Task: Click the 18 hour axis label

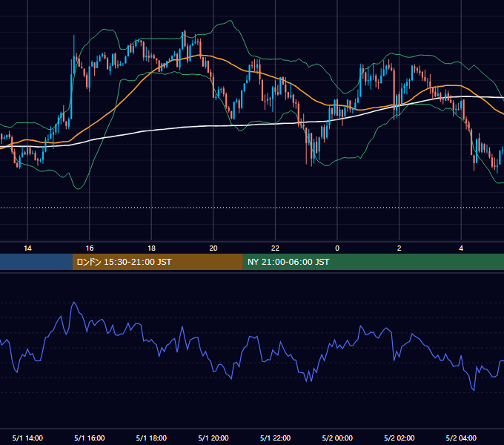Action: [151, 248]
